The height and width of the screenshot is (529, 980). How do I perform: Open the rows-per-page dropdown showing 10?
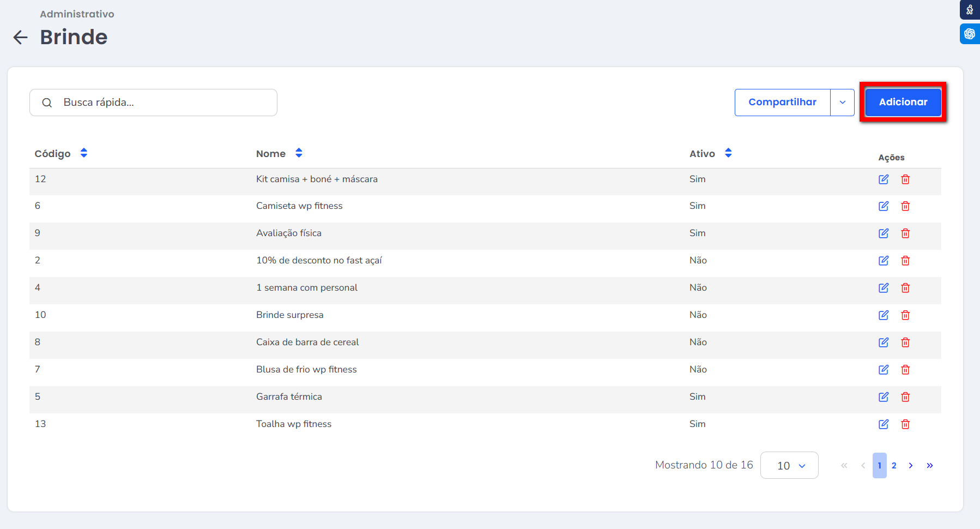(789, 466)
